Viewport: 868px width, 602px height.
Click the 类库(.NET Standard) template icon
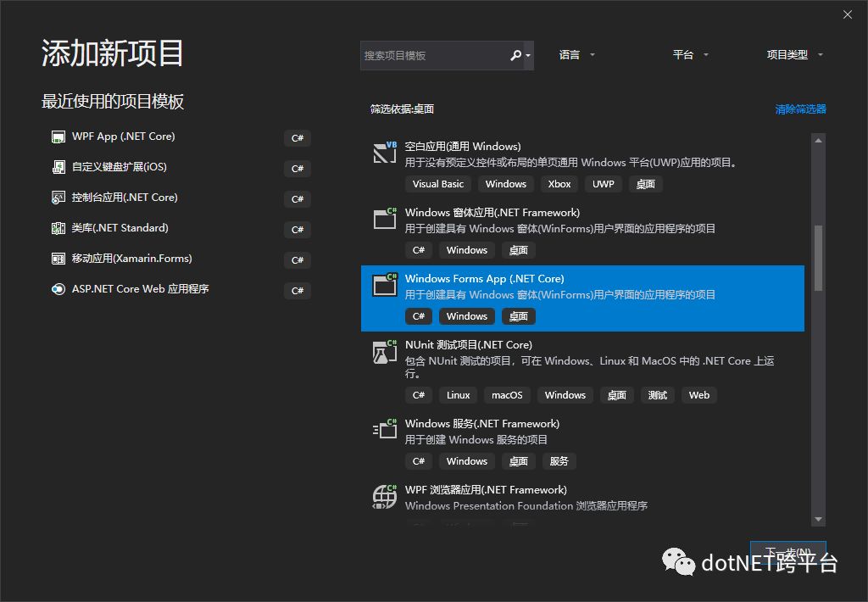(58, 228)
